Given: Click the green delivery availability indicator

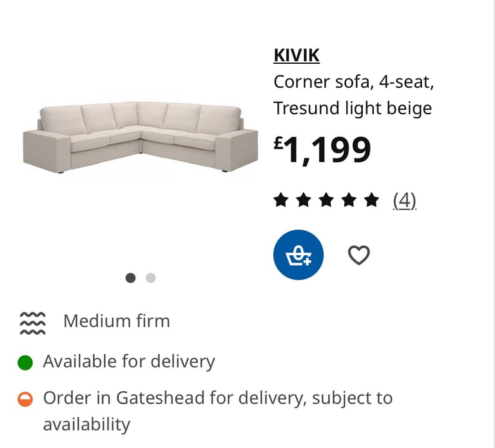Looking at the screenshot, I should coord(25,362).
